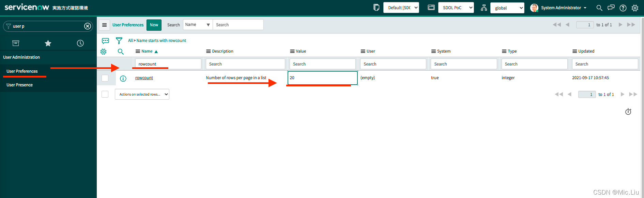
Task: Open System column options menu icon
Action: [433, 51]
